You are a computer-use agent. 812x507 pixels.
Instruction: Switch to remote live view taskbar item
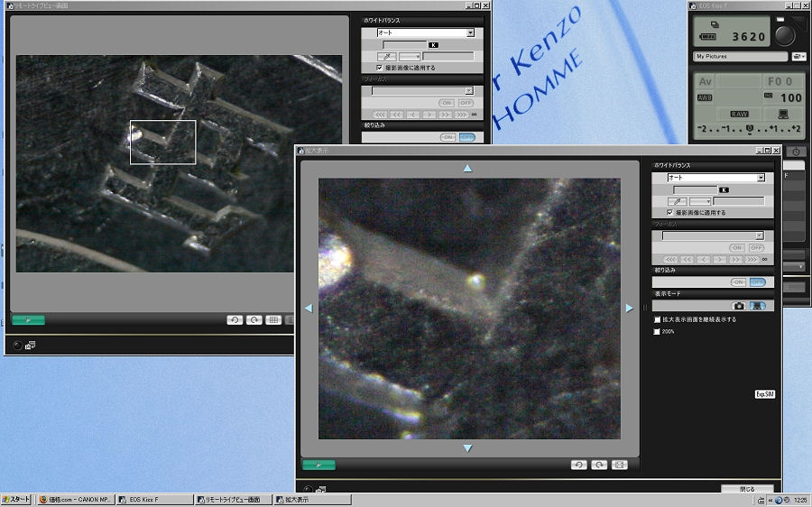coord(234,500)
